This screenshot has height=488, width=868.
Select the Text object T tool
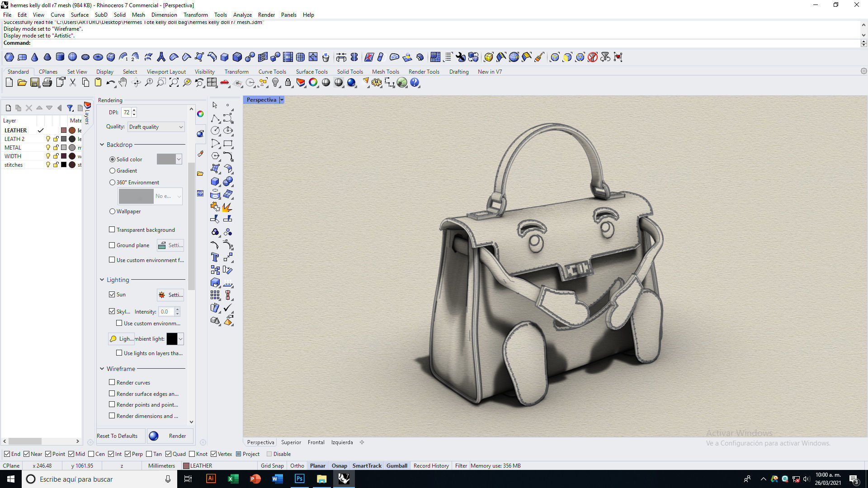pyautogui.click(x=215, y=257)
